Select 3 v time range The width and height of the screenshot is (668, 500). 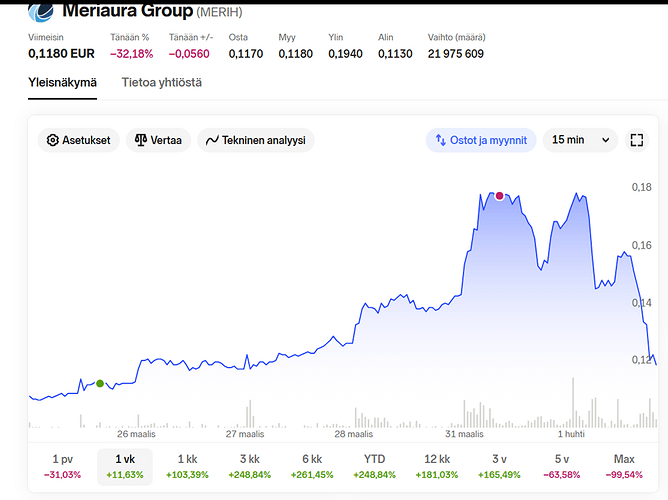pos(499,466)
